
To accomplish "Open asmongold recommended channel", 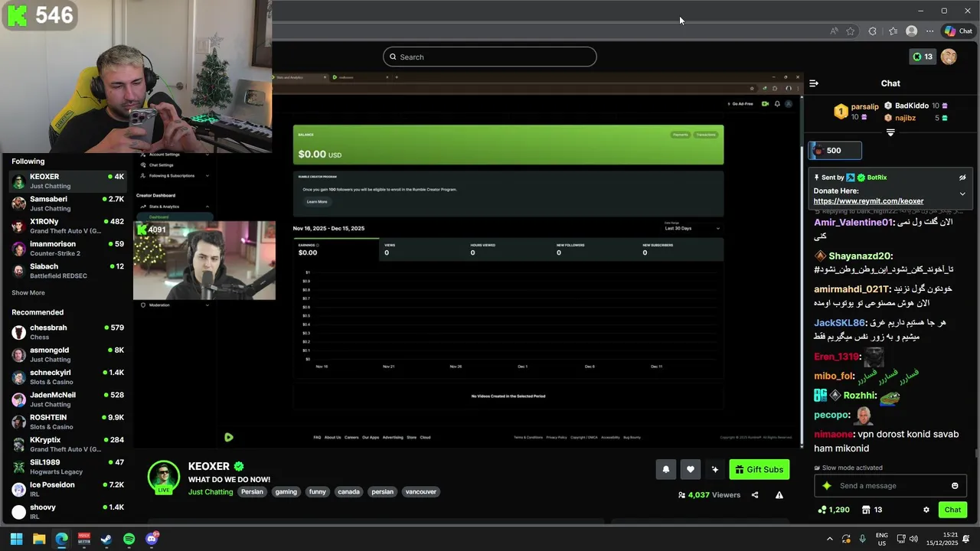I will 68,354.
